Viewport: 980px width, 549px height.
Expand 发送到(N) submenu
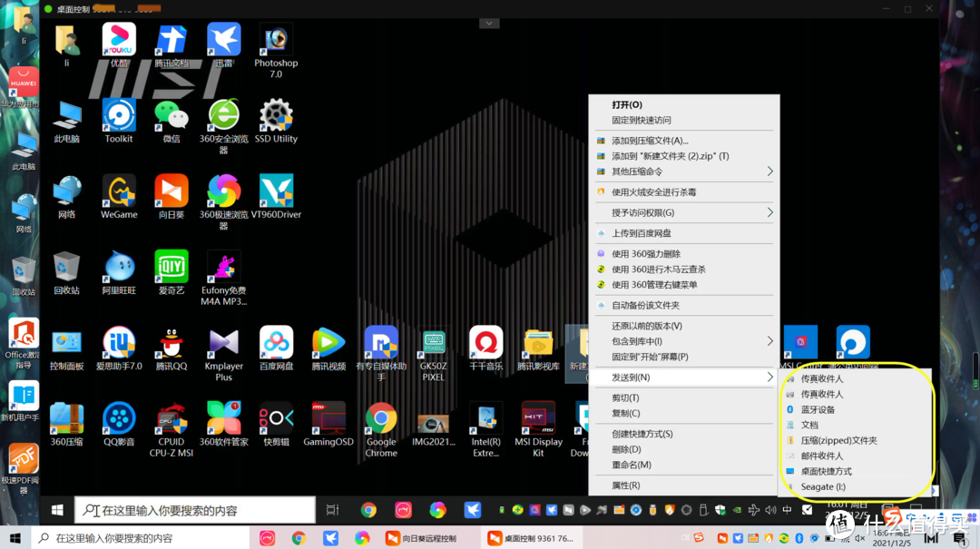click(684, 377)
